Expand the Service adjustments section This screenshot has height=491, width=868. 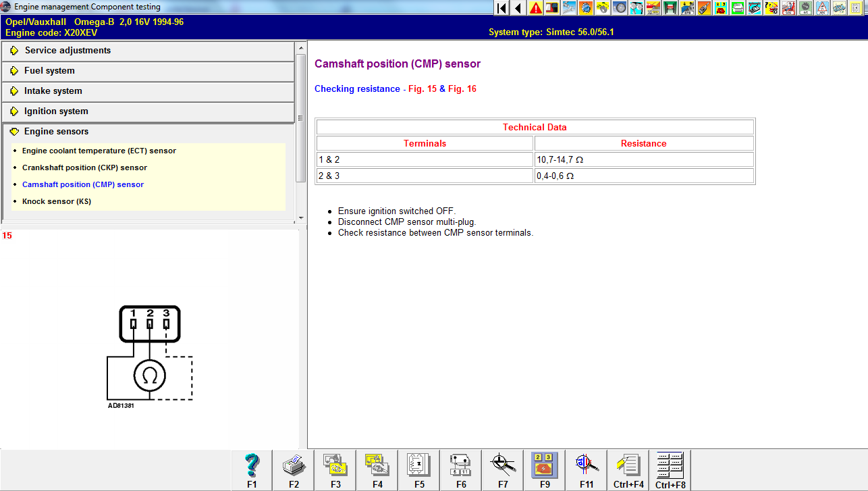67,51
